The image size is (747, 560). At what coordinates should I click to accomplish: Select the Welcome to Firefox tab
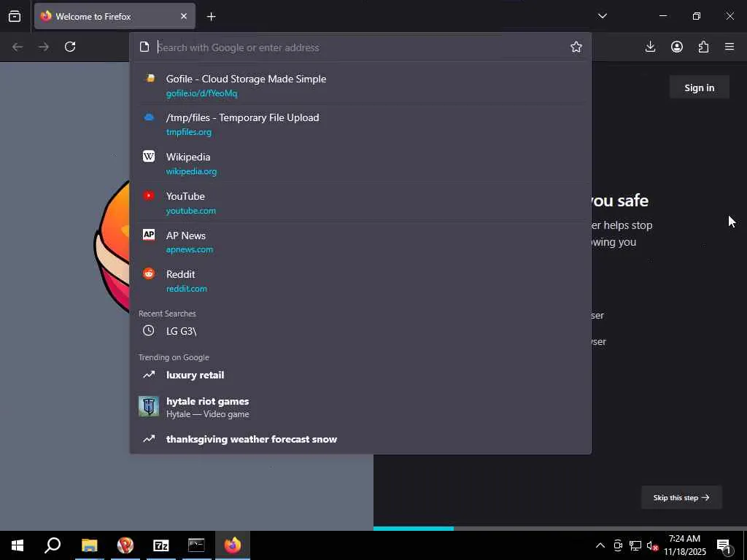[115, 16]
